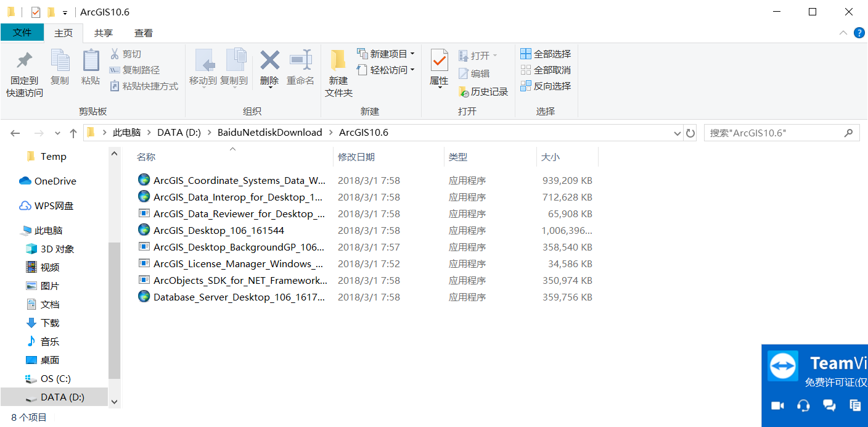
Task: Click the ArcGIS_Desktop_106_161544 globe icon
Action: 144,230
